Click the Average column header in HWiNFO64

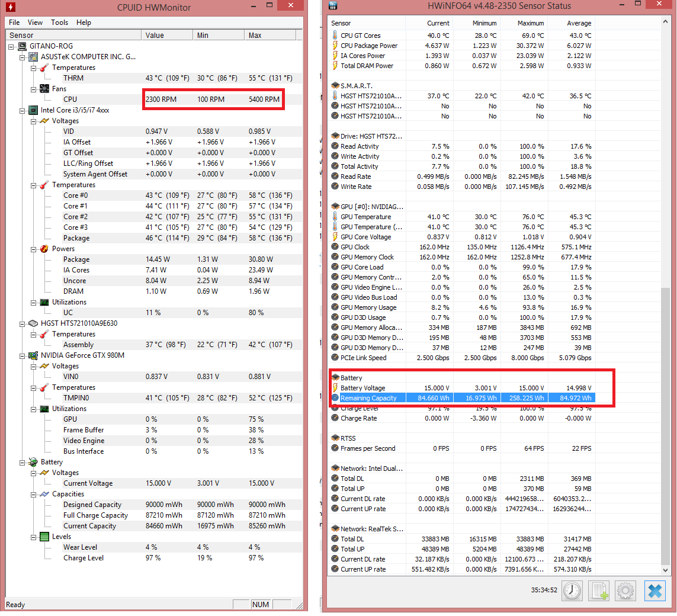(573, 23)
